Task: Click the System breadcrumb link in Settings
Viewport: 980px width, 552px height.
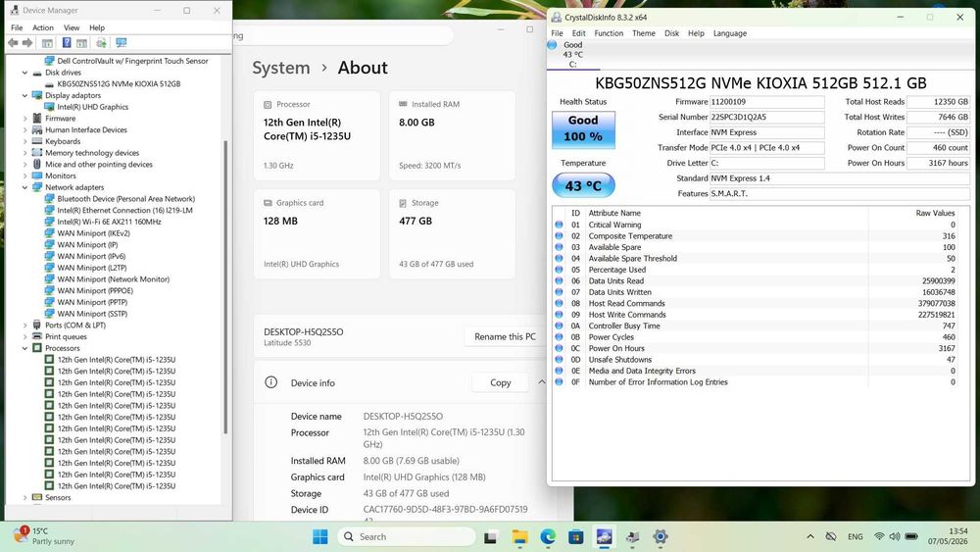Action: coord(280,68)
